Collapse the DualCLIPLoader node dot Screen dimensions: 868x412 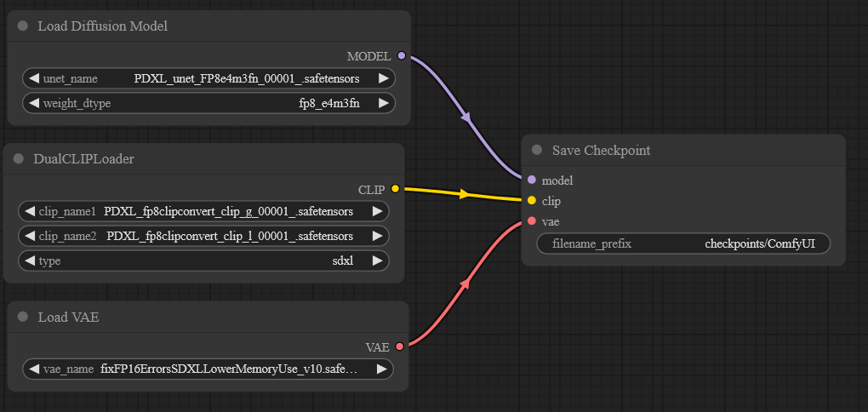[x=19, y=159]
